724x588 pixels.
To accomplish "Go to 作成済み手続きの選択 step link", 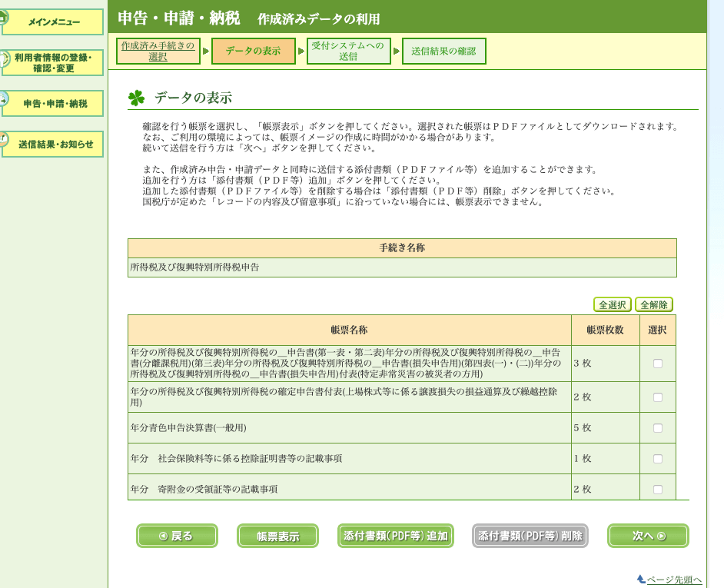I will coord(158,51).
